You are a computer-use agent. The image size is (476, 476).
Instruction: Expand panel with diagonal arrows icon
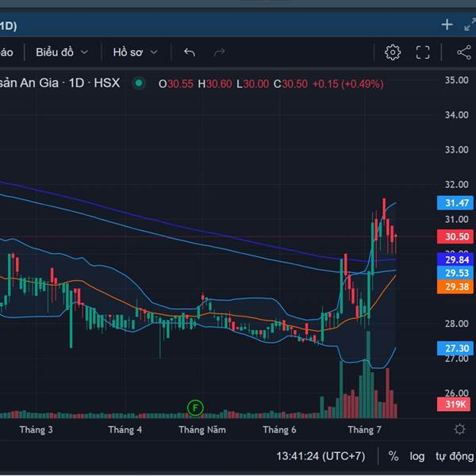click(470, 25)
